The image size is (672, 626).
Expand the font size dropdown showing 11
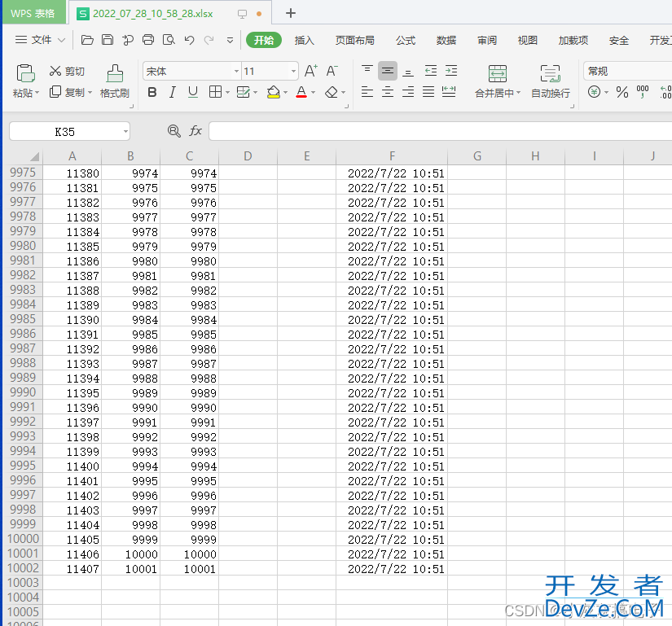(293, 72)
